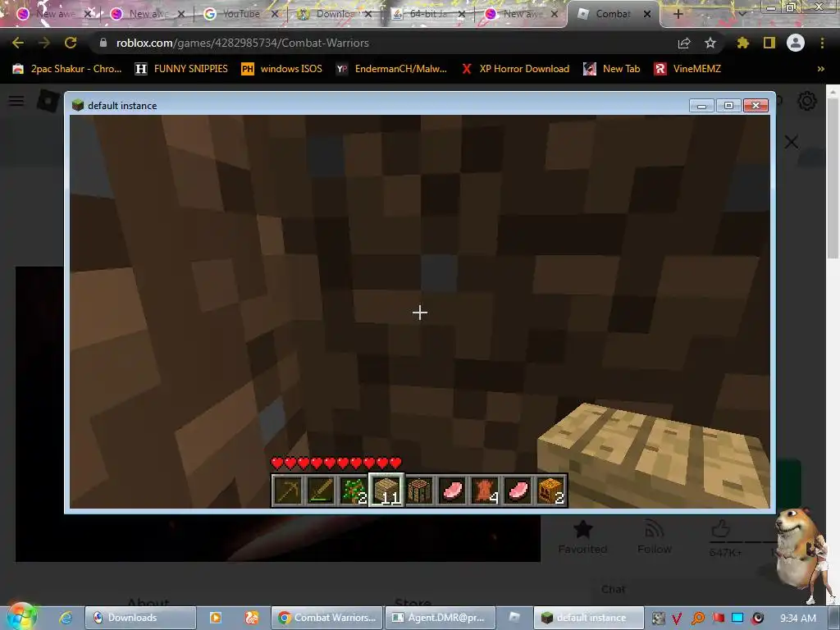This screenshot has width=840, height=630.
Task: Open Roblox settings gear
Action: (807, 101)
